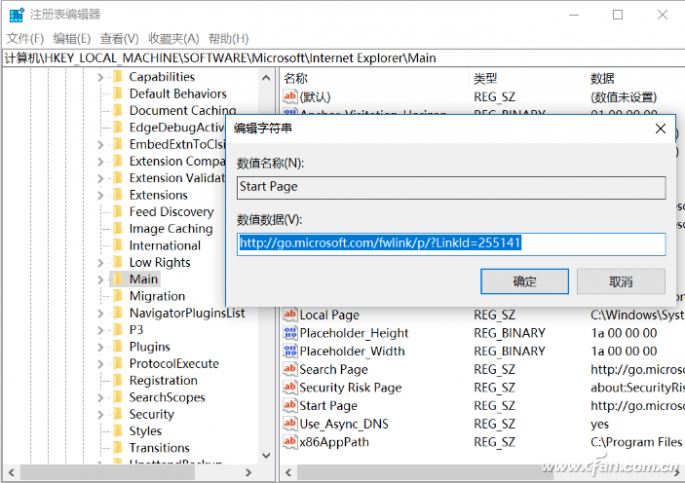Click the Placeholder_Width binary value icon
Screen dimensions: 685x483
(x=290, y=351)
